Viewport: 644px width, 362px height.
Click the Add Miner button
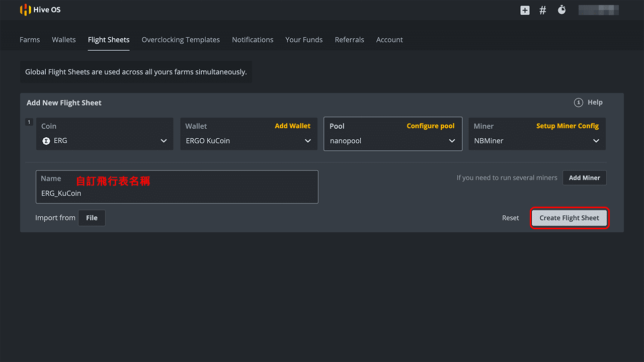click(x=584, y=178)
